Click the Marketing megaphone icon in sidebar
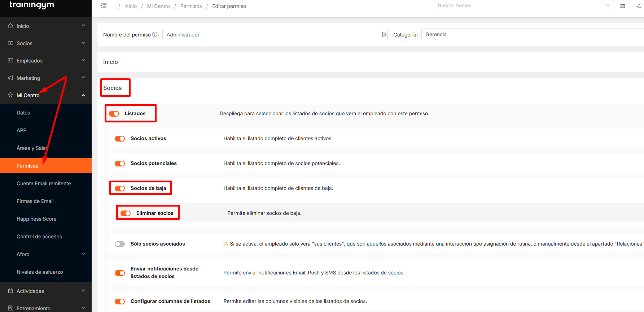The height and width of the screenshot is (312, 644). click(10, 78)
